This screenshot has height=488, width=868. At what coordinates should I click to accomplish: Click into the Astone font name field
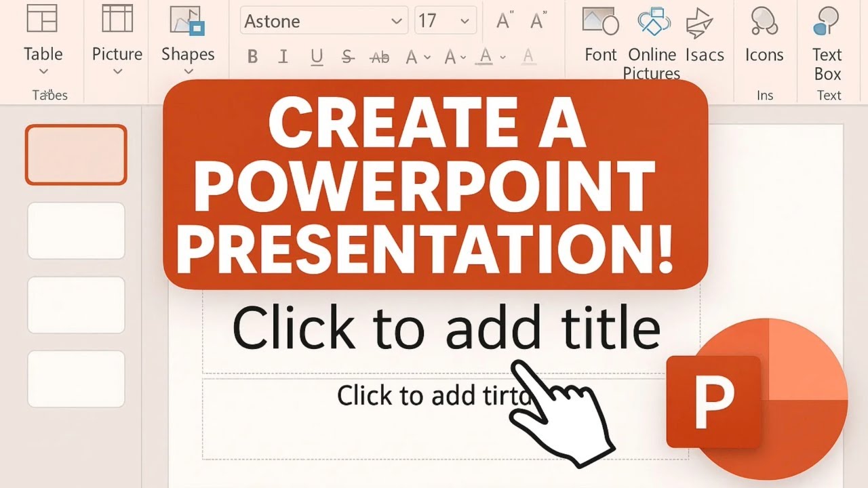[324, 21]
